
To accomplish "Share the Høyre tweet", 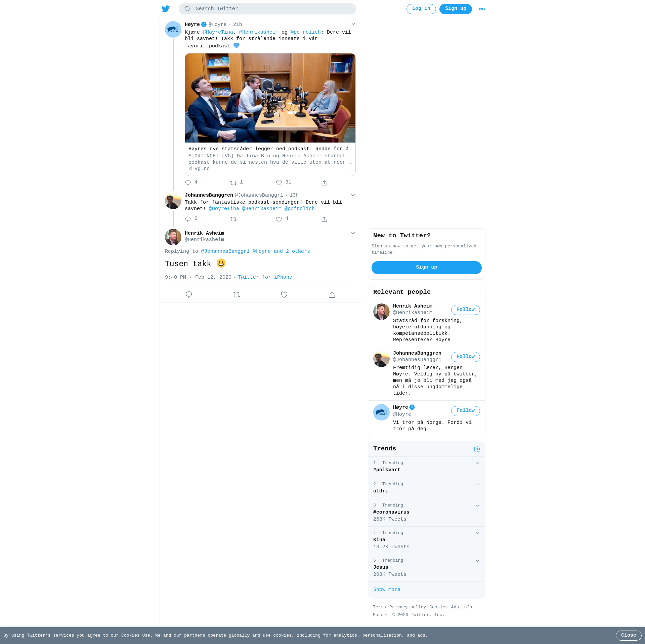I will tap(324, 183).
